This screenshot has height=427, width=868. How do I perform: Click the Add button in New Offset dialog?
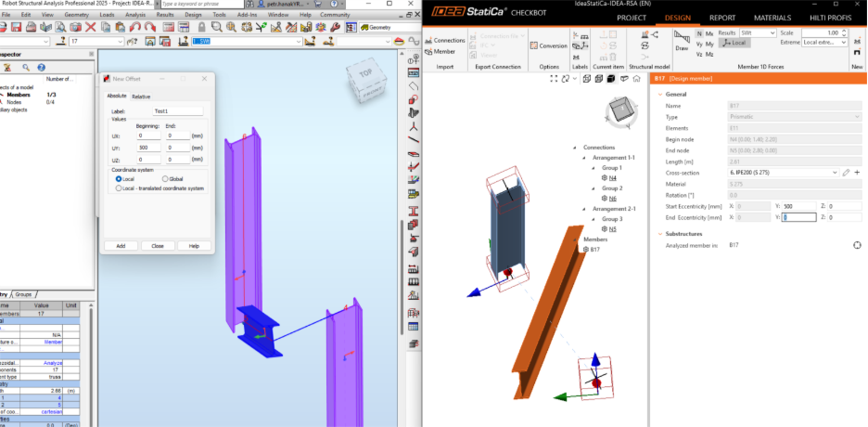(121, 246)
